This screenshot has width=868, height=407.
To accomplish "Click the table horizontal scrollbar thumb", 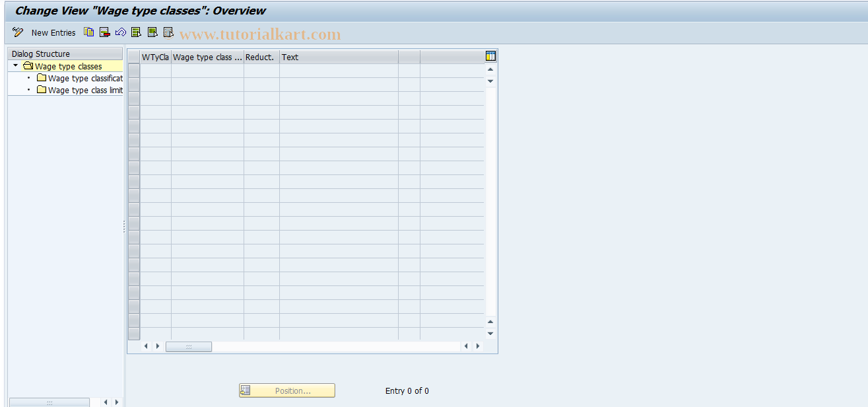I will (x=189, y=346).
